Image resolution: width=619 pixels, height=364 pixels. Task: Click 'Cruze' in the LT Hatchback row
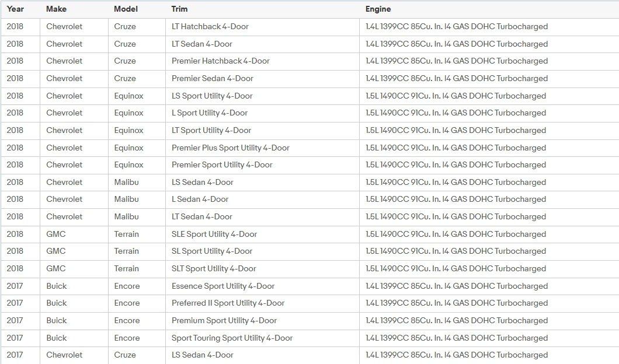coord(125,26)
